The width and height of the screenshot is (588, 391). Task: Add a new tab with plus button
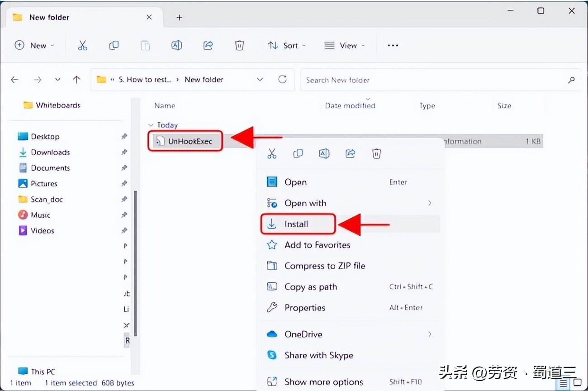(x=180, y=18)
